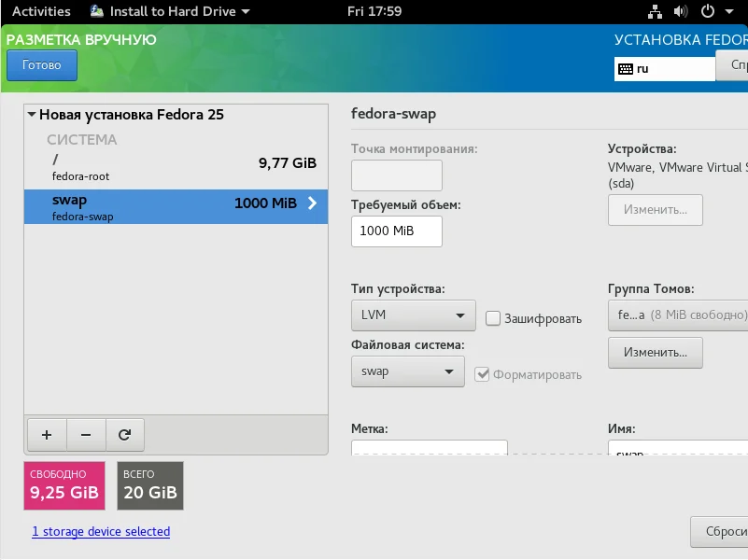Screen dimensions: 748x560
Task: Click the Имя input field
Action: pyautogui.click(x=678, y=447)
